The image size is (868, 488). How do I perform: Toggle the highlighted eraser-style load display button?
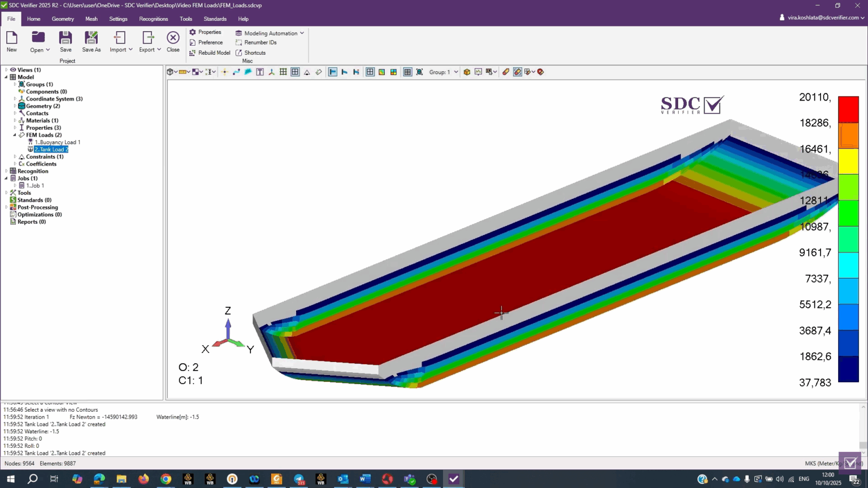(x=518, y=72)
